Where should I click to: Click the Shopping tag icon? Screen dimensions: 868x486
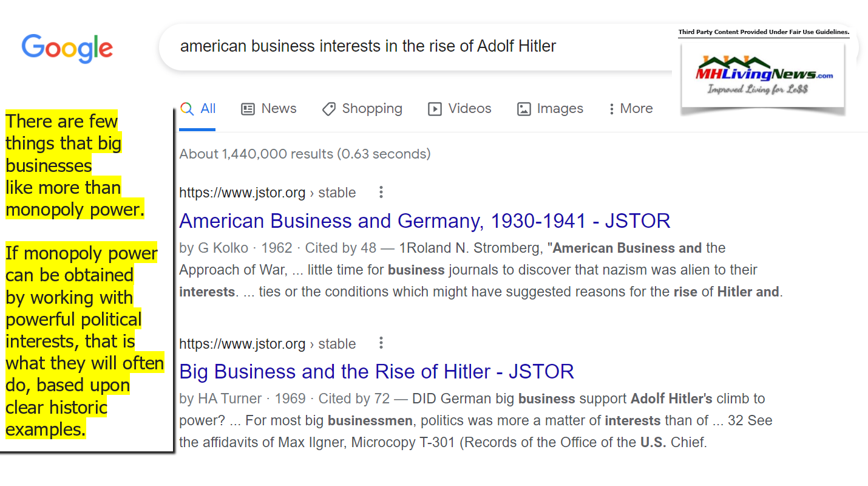click(329, 109)
